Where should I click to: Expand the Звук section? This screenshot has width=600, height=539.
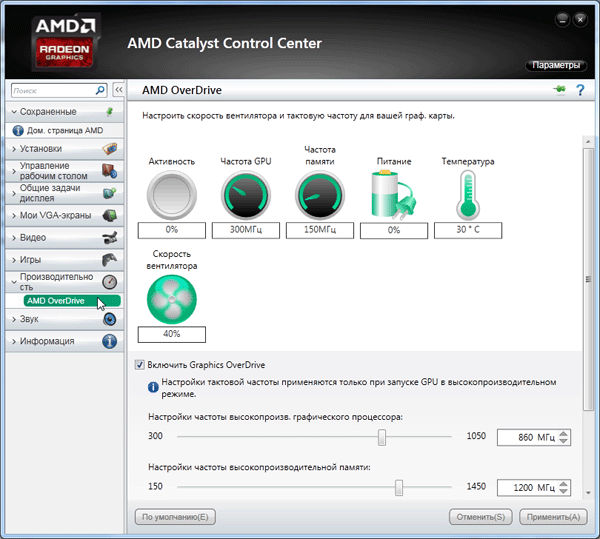[x=14, y=319]
